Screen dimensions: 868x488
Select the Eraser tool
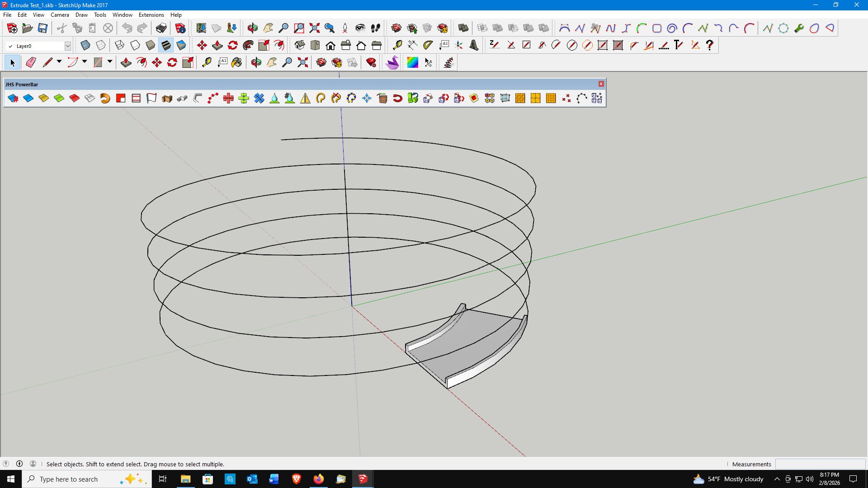(x=31, y=62)
